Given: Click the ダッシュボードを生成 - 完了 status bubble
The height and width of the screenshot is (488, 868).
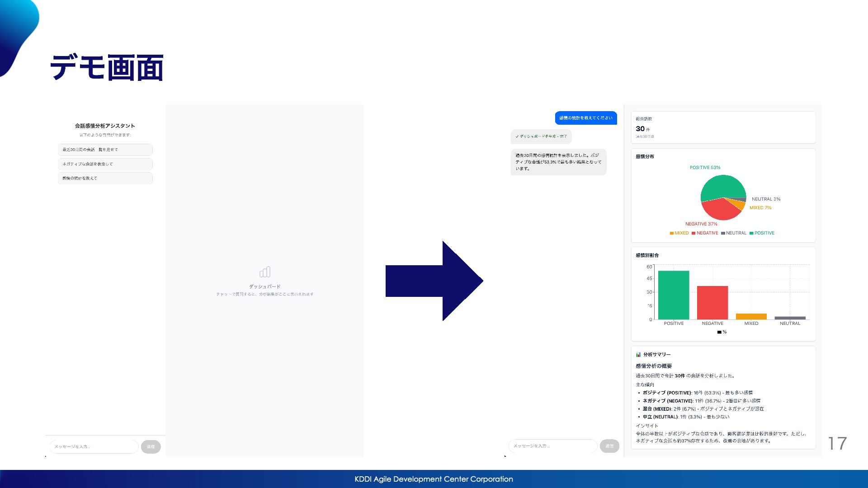Looking at the screenshot, I should (x=541, y=136).
